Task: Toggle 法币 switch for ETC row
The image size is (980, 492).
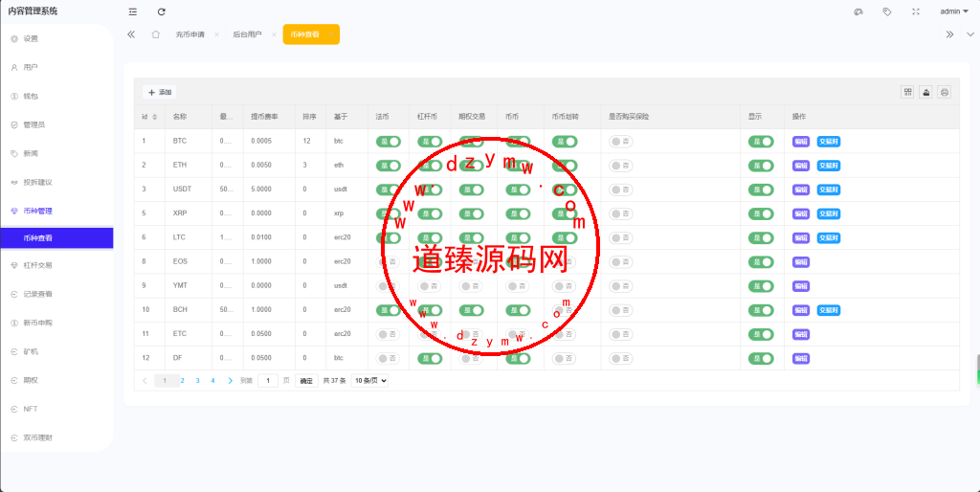Action: click(389, 334)
